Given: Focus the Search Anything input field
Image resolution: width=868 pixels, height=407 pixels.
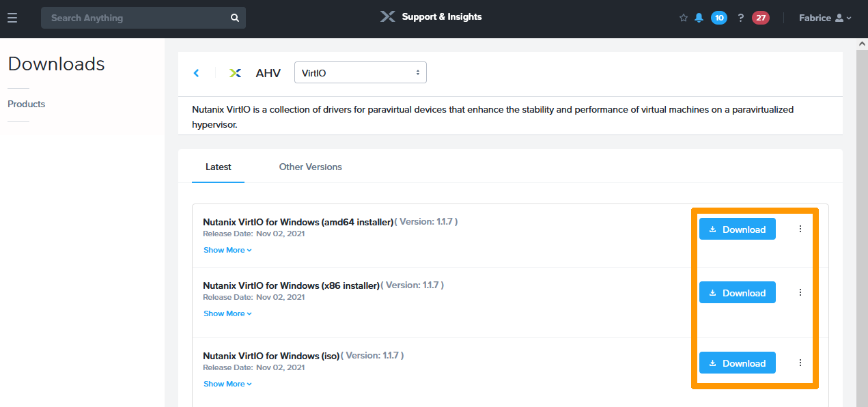Looking at the screenshot, I should coord(137,18).
